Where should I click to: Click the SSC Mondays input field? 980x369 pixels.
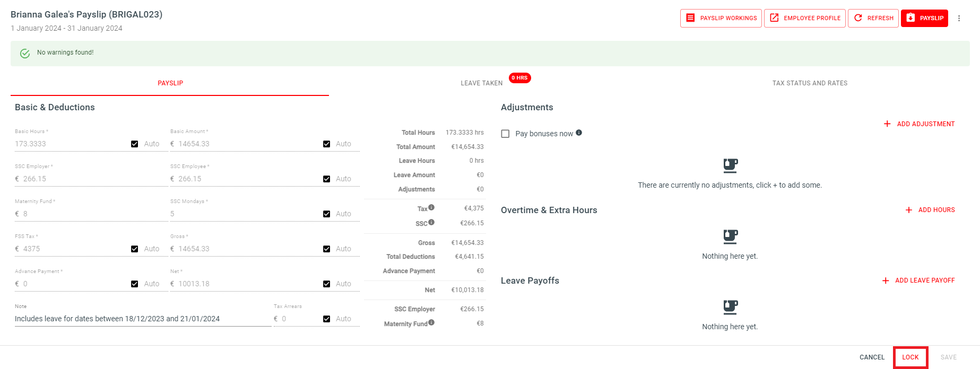pos(244,214)
